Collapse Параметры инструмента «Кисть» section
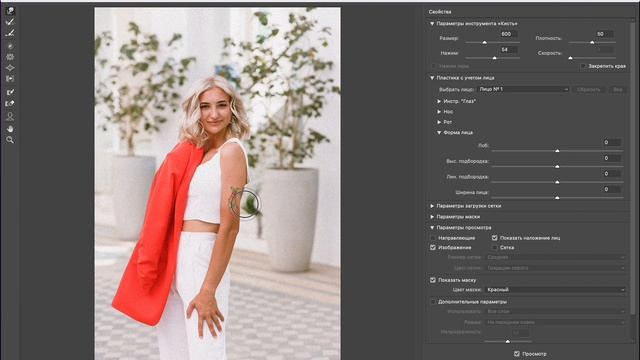 pyautogui.click(x=432, y=24)
